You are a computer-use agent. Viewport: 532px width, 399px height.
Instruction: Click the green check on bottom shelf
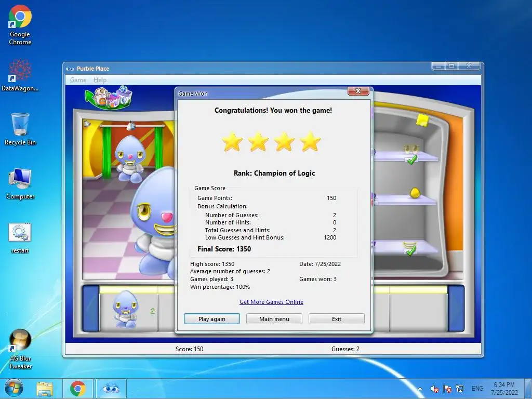(x=411, y=251)
